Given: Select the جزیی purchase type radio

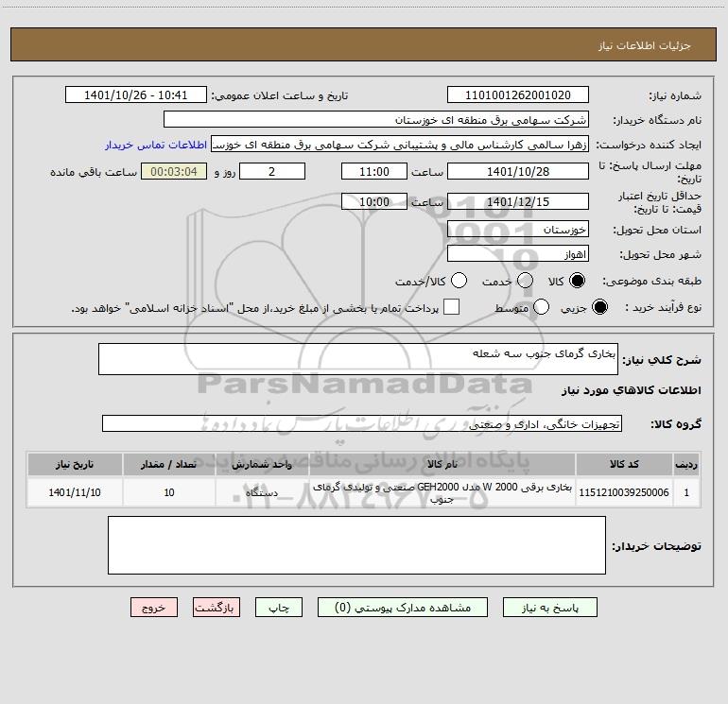Looking at the screenshot, I should click(599, 307).
